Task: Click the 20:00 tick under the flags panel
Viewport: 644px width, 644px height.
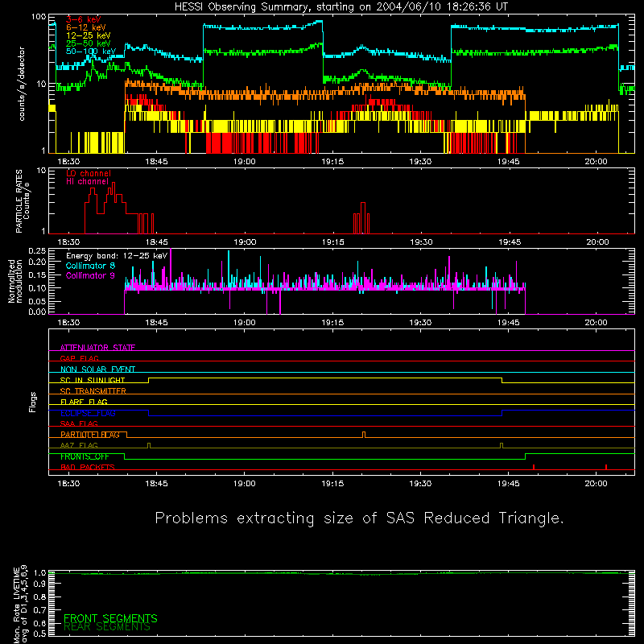Action: [596, 484]
